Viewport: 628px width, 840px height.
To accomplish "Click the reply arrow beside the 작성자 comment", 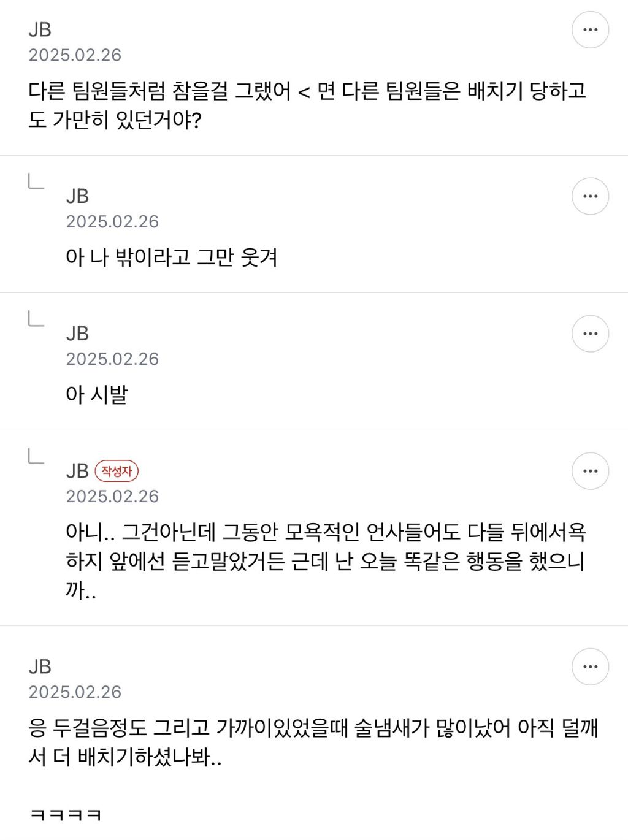I will click(36, 456).
